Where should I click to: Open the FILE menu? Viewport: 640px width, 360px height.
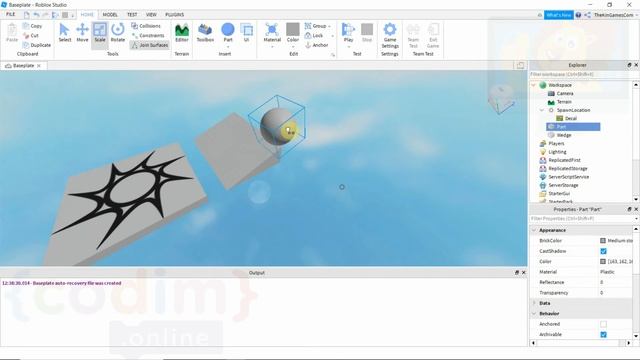click(x=11, y=14)
